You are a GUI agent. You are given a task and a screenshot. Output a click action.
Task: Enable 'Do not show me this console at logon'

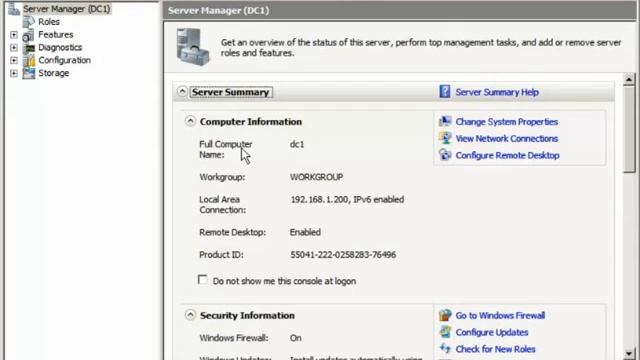(202, 280)
